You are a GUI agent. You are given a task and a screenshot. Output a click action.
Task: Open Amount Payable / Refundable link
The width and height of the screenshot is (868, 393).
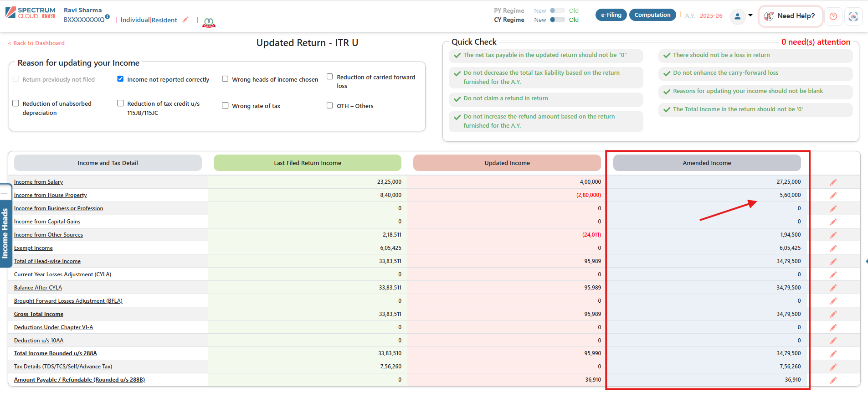point(79,380)
